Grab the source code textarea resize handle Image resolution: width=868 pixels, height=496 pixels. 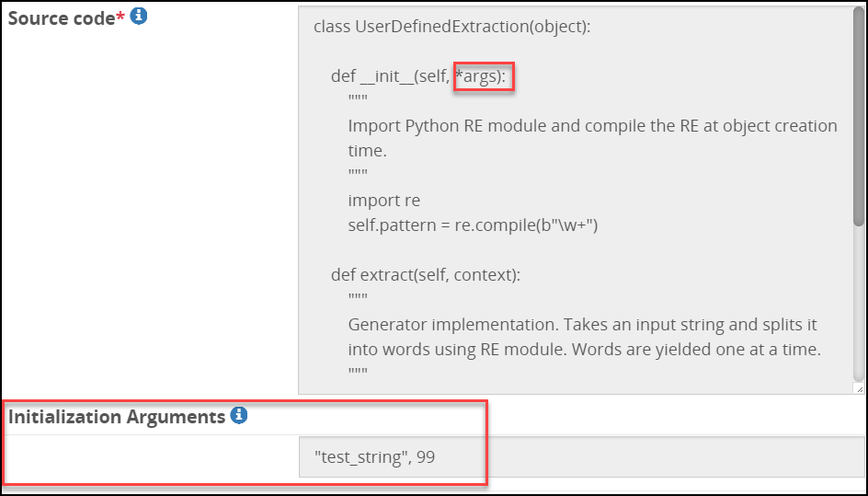pos(858,388)
